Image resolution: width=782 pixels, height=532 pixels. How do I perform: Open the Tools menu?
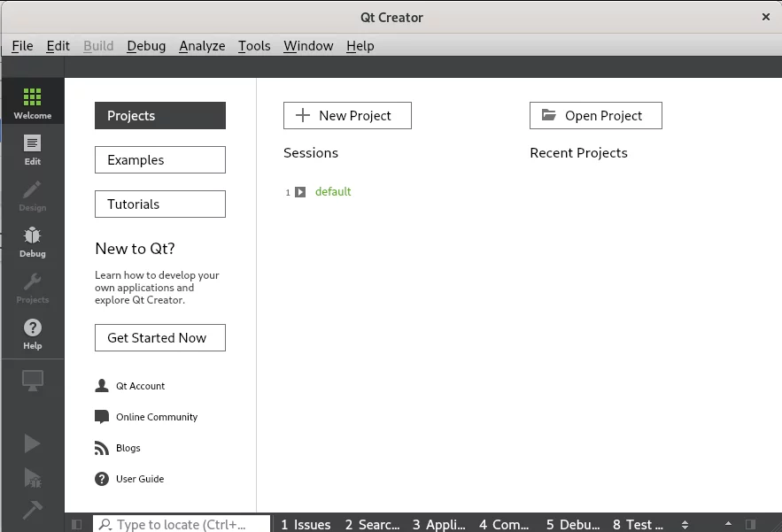click(254, 46)
